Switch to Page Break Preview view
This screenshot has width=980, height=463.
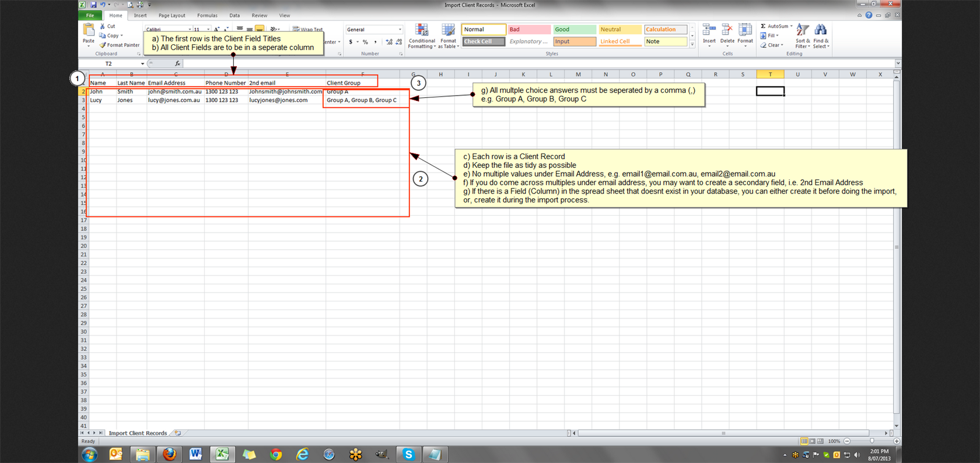[820, 441]
